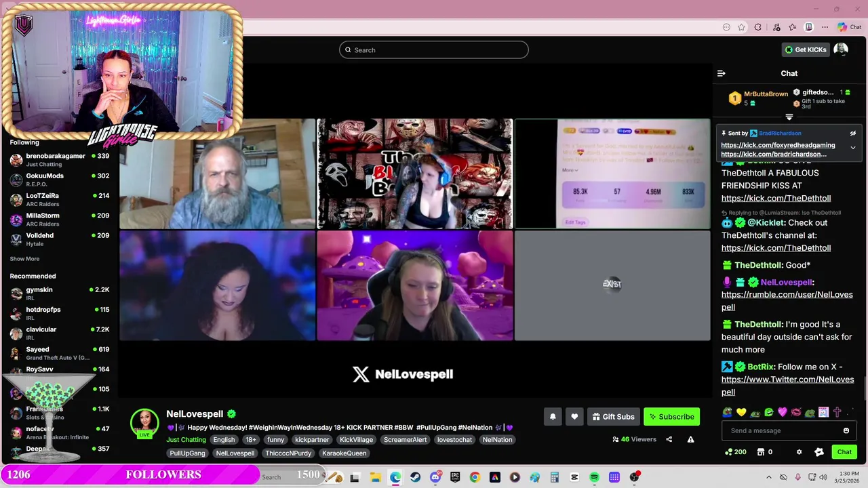Screen dimensions: 868x488
Task: Click the Kick search field
Action: (x=434, y=49)
